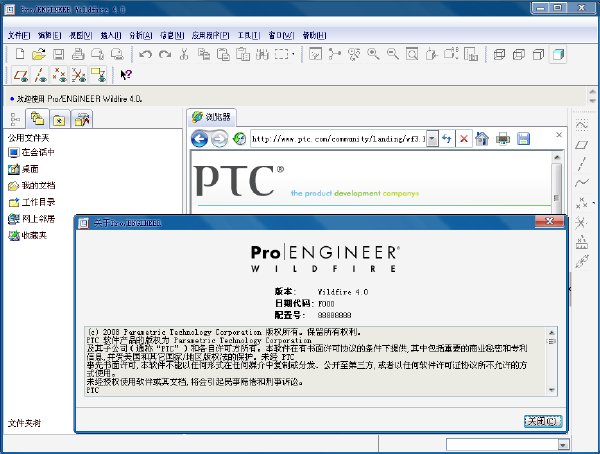The width and height of the screenshot is (600, 454).
Task: Go forward in the embedded browser
Action: 219,139
